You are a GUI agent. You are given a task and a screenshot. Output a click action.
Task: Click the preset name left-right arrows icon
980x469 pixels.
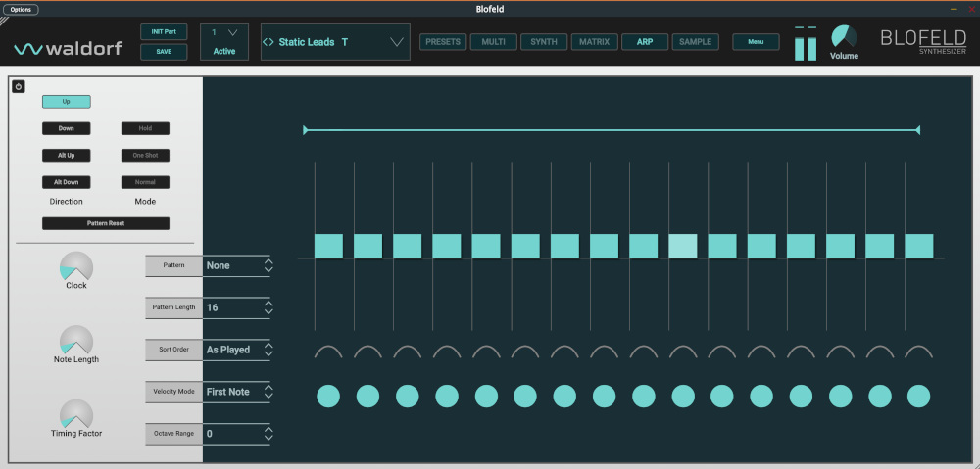[269, 42]
